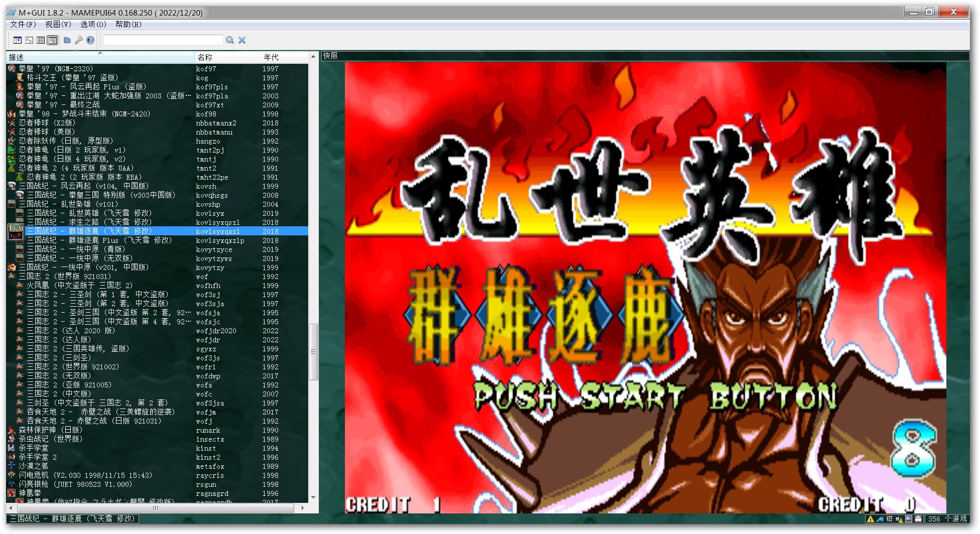Switch to the details list view icon
980x534 pixels.
[41, 40]
